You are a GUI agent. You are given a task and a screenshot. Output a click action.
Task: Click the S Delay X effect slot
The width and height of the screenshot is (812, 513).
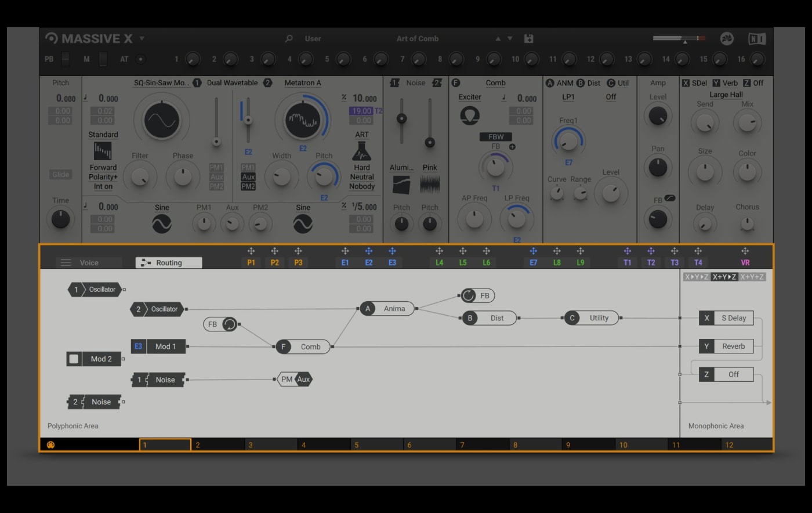[x=726, y=318]
